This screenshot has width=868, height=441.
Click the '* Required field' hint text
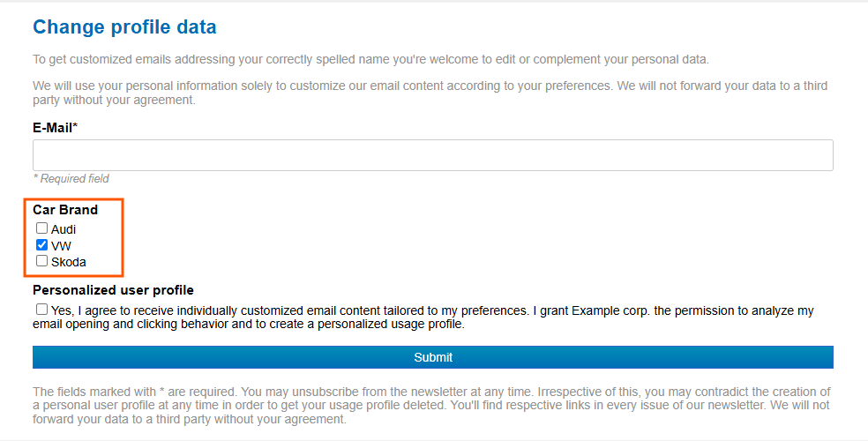[x=71, y=179]
